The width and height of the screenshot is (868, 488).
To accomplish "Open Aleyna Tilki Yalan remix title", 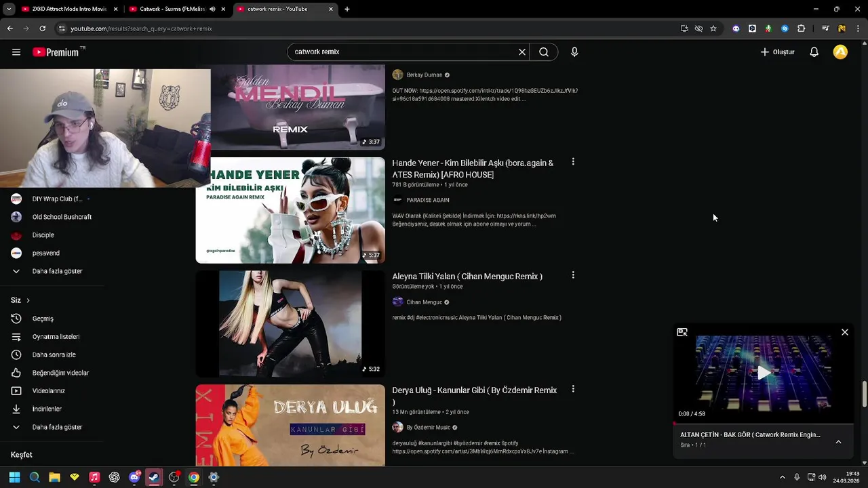I will [467, 277].
